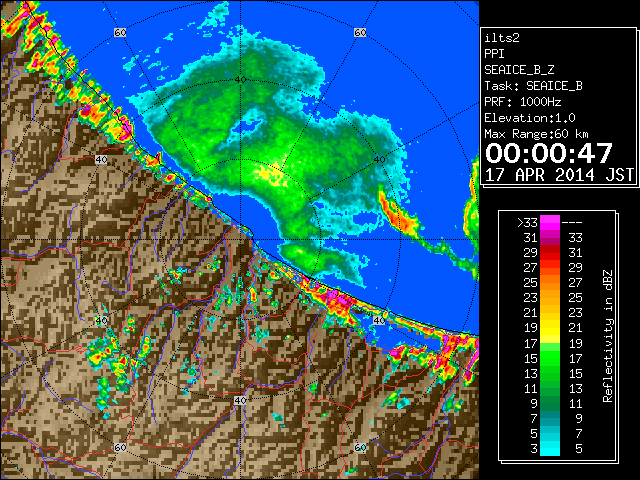Click the large "00:00:47" timestamp
Image resolution: width=640 pixels, height=480 pixels.
549,153
